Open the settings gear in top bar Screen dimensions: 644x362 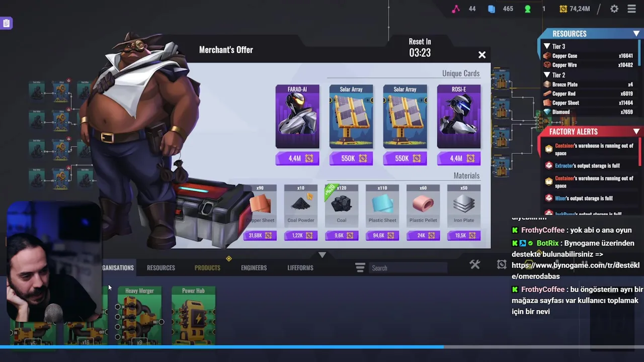(614, 9)
